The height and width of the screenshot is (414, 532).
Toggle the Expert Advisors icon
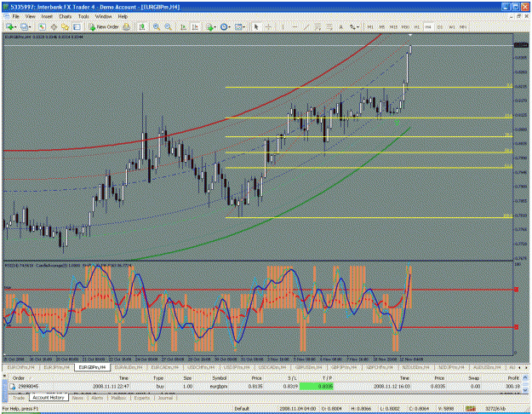tap(142, 26)
